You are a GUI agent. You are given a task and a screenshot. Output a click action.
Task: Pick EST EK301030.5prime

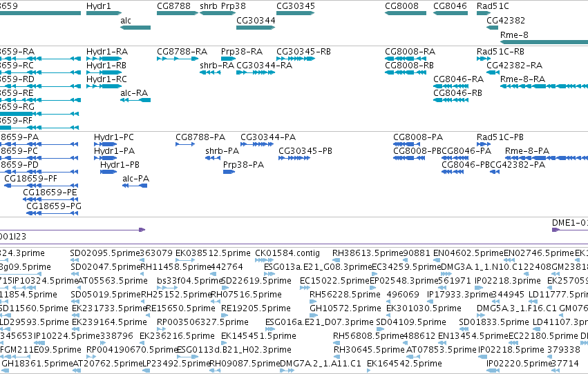point(424,309)
